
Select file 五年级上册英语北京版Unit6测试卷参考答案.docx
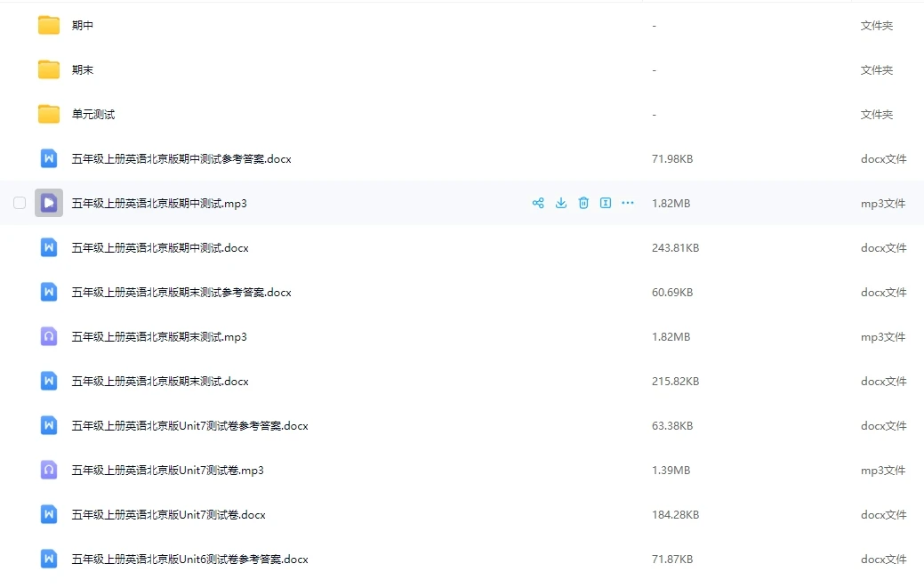[x=189, y=560]
